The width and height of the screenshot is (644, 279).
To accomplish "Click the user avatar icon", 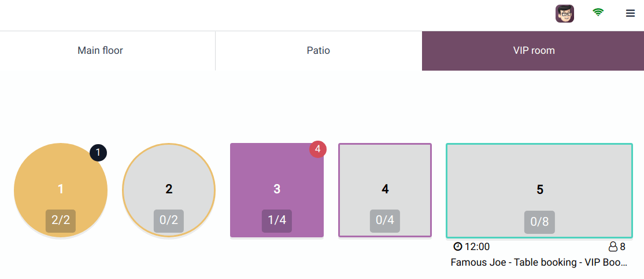I will click(x=564, y=14).
